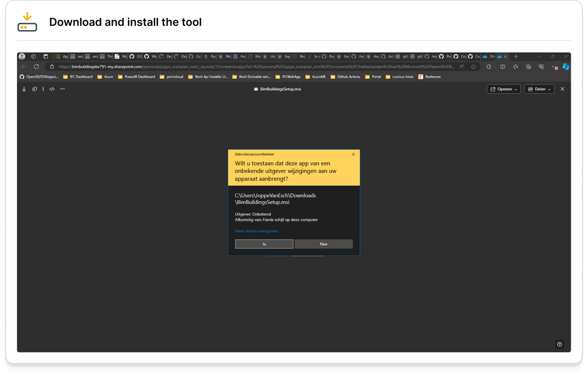Download the BimBuildingsSetup.msi file
The width and height of the screenshot is (588, 376).
coord(24,89)
